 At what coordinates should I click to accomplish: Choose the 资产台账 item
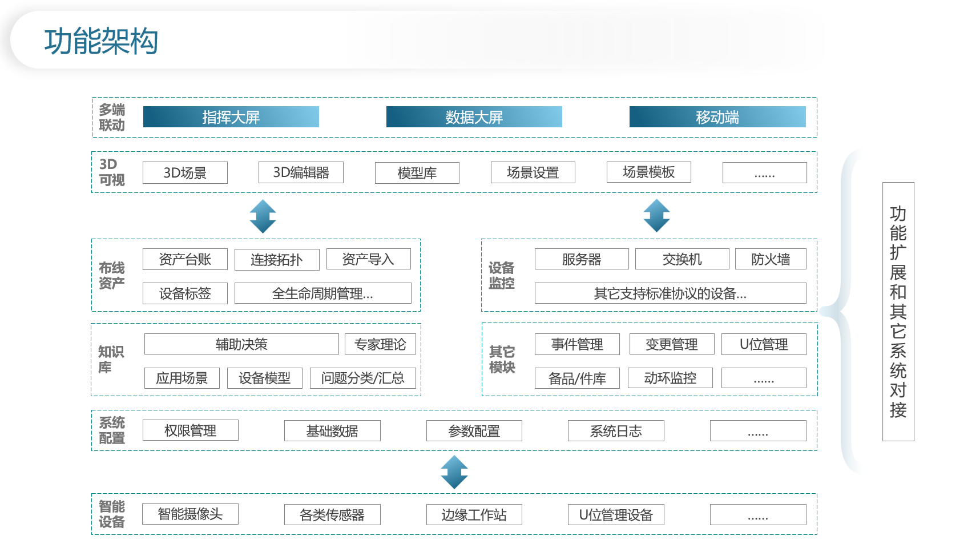[185, 260]
